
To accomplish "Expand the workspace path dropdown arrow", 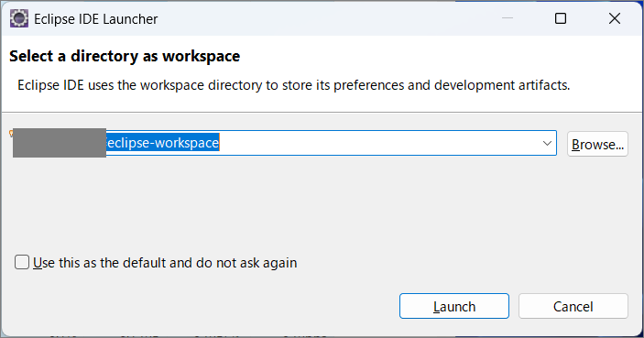I will click(547, 143).
